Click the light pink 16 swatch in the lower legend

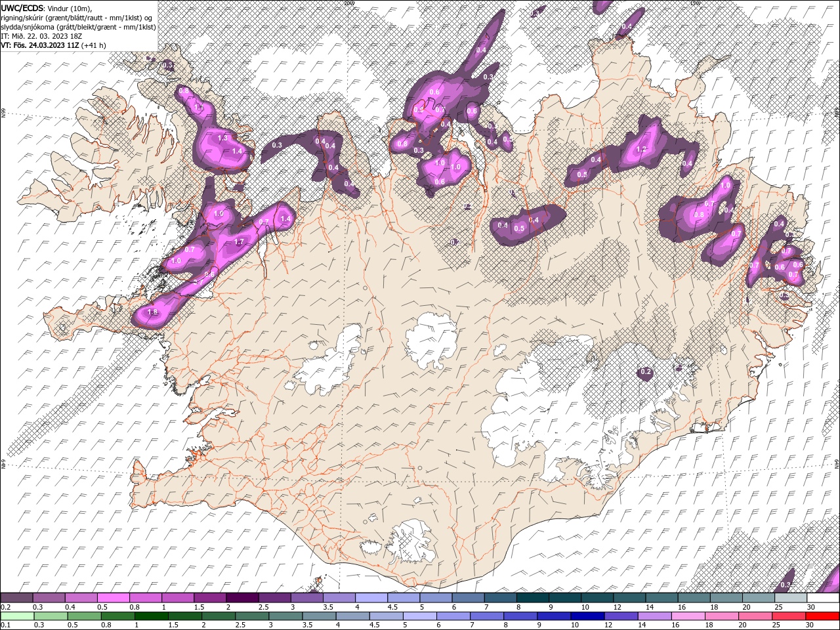tap(687, 616)
